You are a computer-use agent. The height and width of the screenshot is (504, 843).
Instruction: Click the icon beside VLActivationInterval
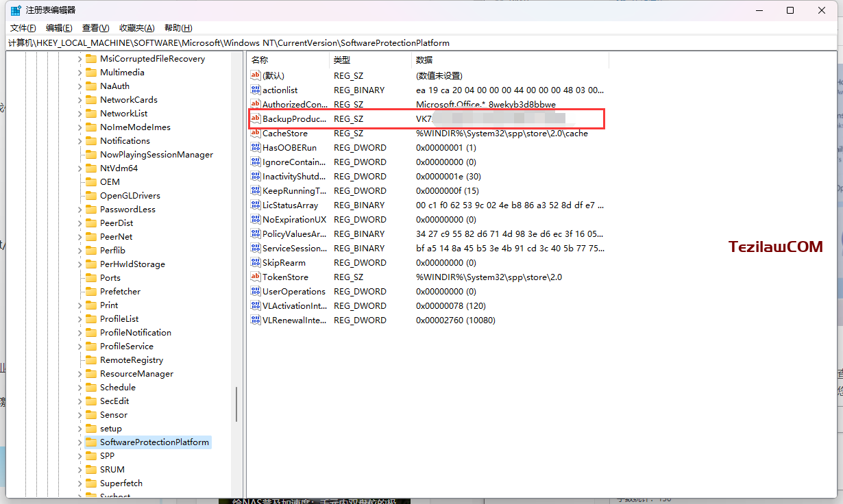256,305
